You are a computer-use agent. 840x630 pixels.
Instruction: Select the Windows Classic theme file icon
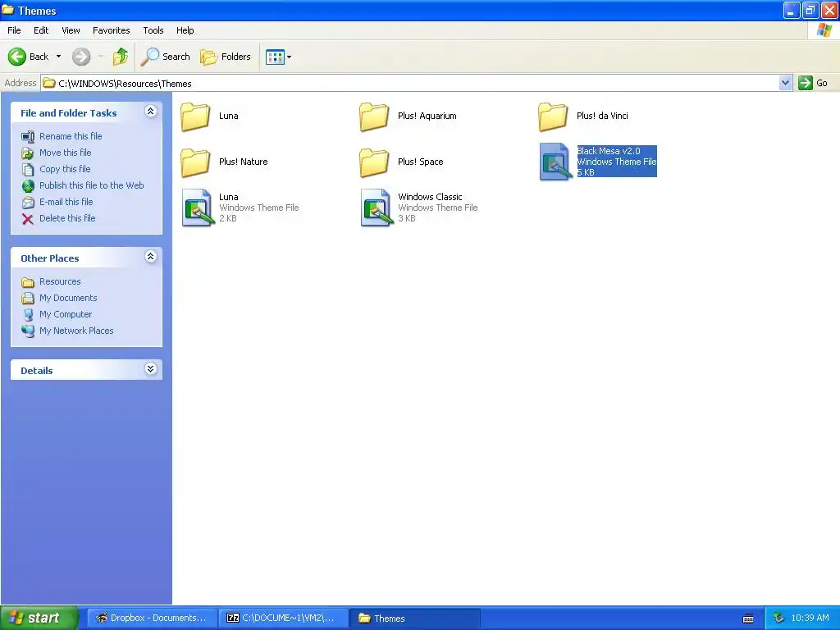pos(376,208)
